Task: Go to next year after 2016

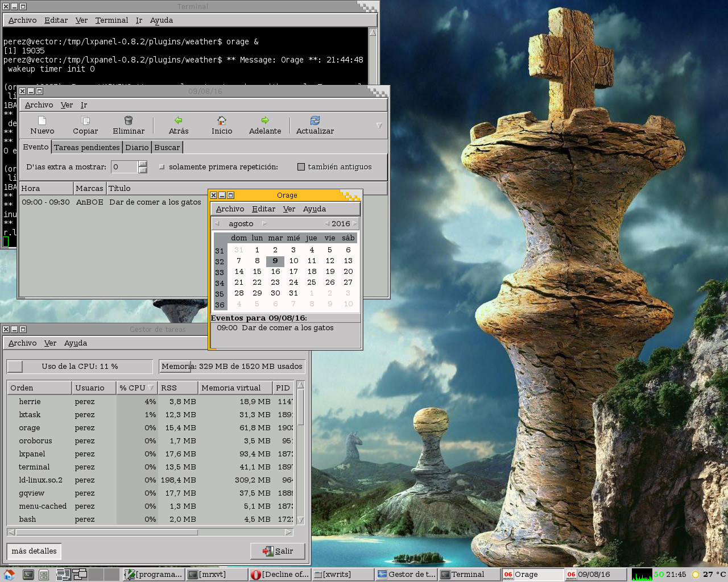Action: [355, 223]
